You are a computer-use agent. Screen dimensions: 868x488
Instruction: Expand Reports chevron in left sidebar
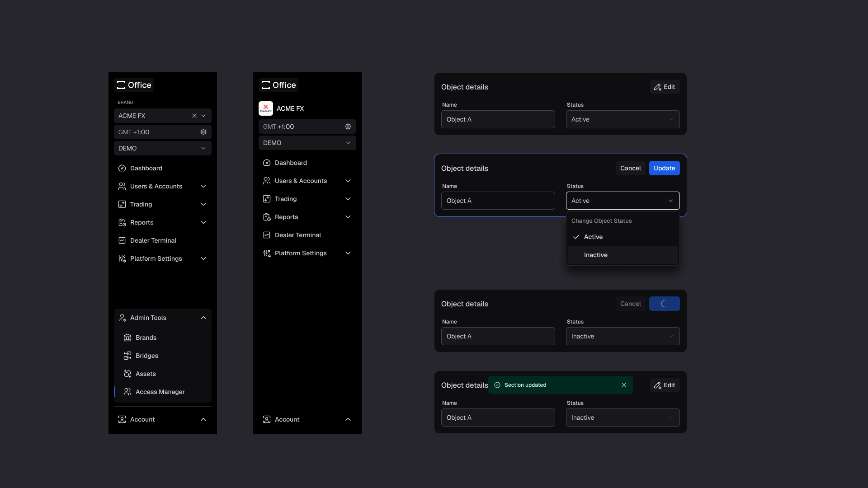(x=203, y=222)
